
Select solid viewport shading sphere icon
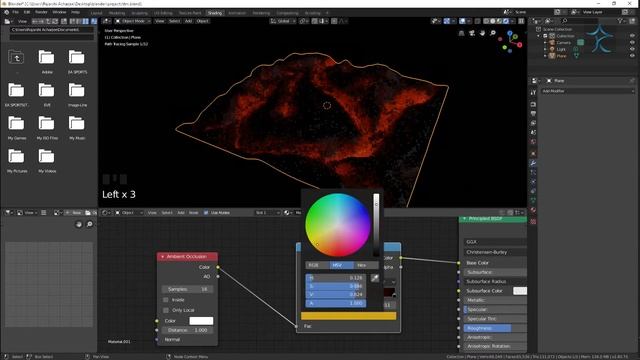point(493,21)
